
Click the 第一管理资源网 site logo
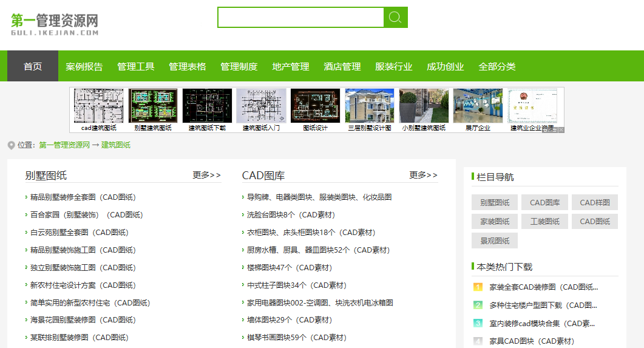(55, 24)
